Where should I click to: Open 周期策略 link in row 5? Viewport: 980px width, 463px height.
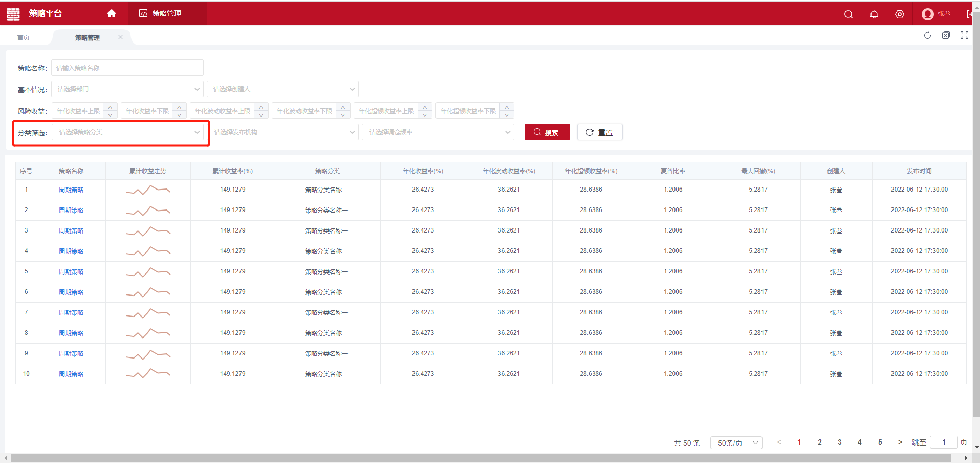pyautogui.click(x=71, y=271)
